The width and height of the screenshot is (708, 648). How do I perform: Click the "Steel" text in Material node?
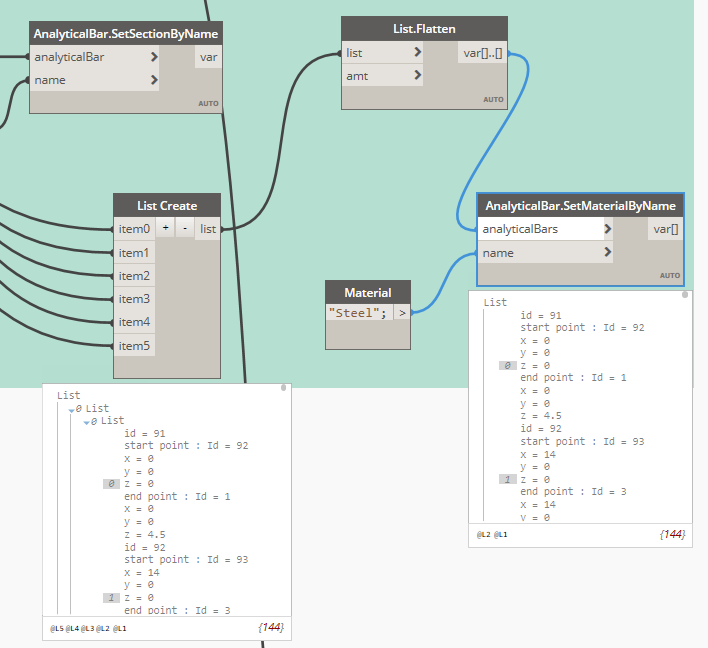[355, 313]
